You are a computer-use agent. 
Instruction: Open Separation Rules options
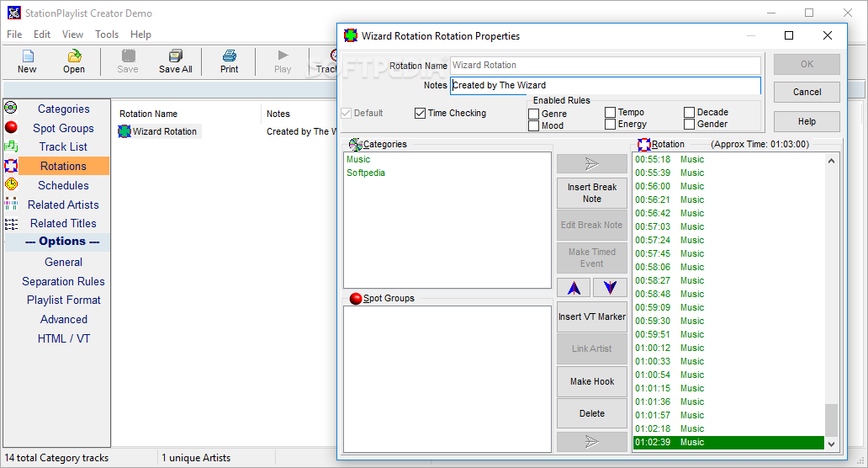tap(64, 281)
